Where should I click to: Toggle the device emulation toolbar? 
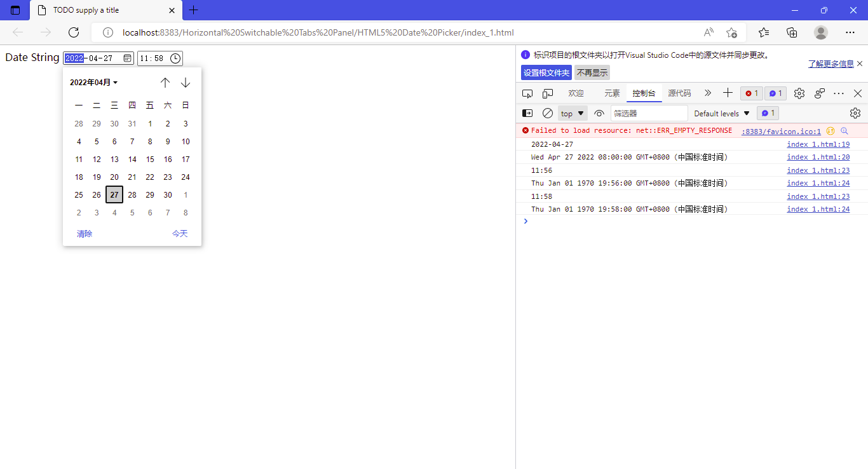coord(547,93)
